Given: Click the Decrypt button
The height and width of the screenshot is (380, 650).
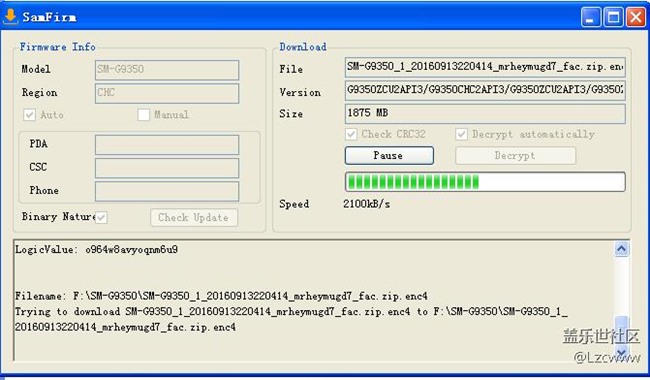Looking at the screenshot, I should pos(515,156).
